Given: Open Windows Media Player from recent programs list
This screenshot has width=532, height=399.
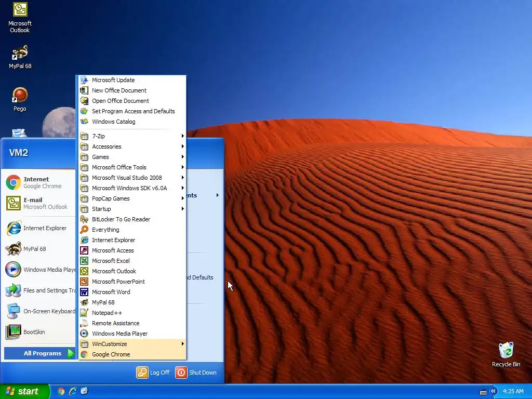Looking at the screenshot, I should click(39, 270).
